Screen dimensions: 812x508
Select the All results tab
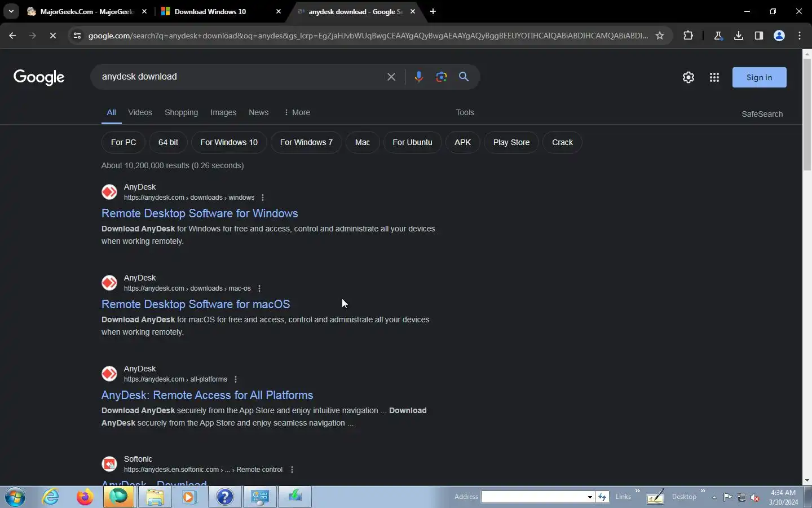click(x=112, y=112)
